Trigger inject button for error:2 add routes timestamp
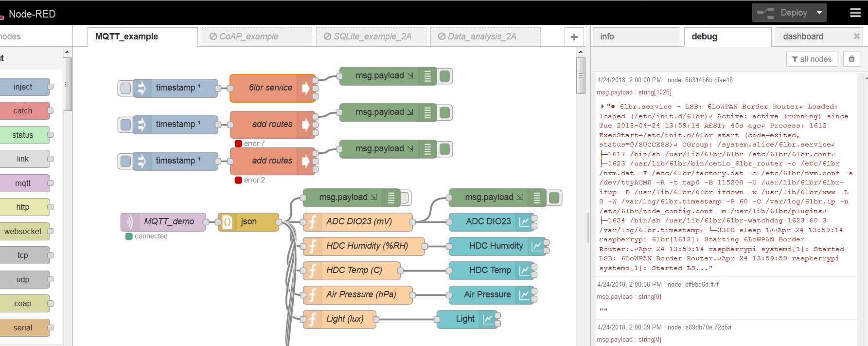868x346 pixels. 125,161
